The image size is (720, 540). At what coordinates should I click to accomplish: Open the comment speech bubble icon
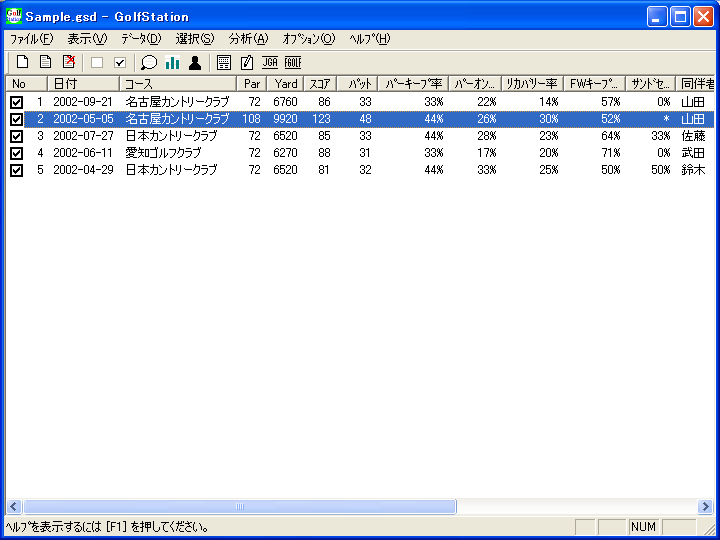149,62
